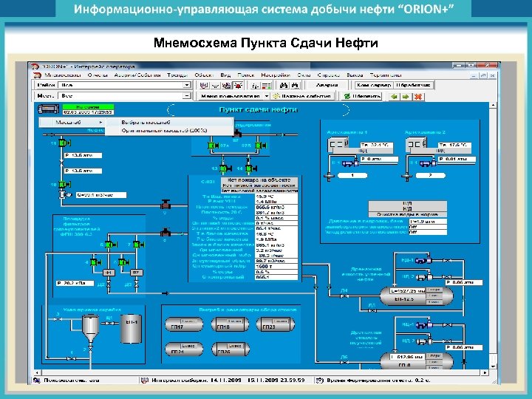Open the Терминалы menu

tap(386, 75)
